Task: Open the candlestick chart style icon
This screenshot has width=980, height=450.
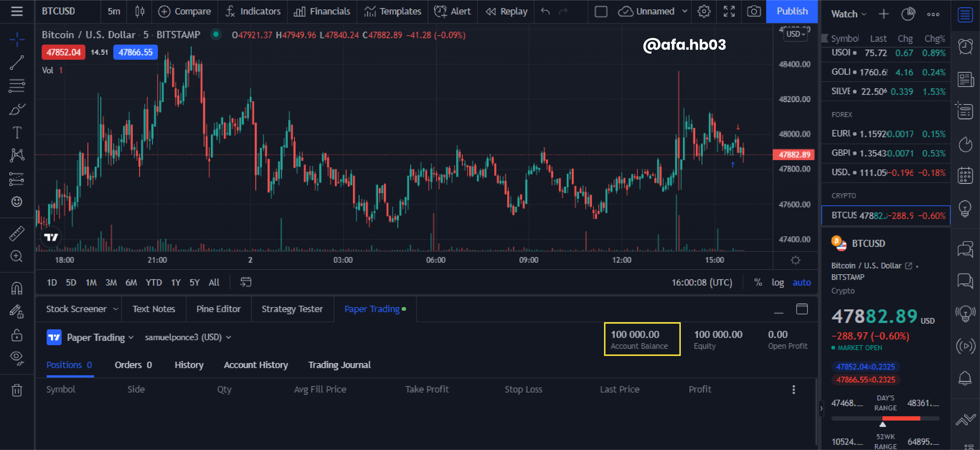Action: click(x=140, y=11)
